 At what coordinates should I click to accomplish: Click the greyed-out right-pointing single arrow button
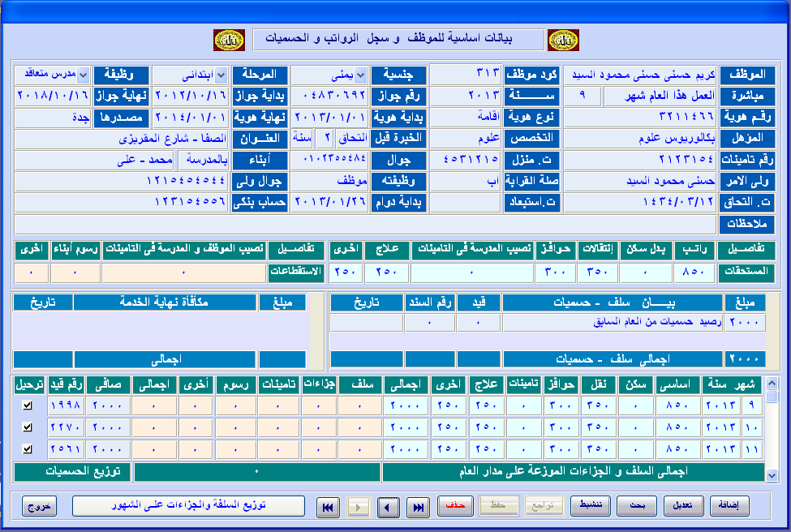coord(358,507)
